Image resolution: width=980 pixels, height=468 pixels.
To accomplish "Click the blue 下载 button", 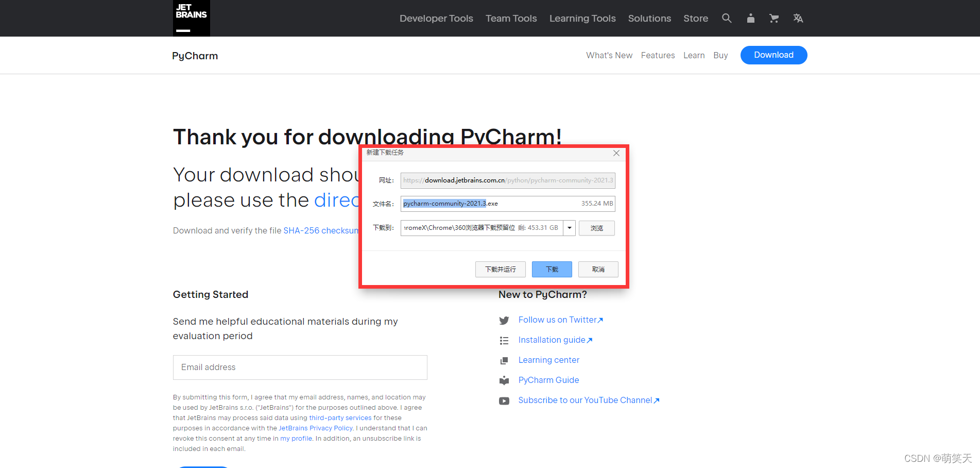I will point(552,270).
